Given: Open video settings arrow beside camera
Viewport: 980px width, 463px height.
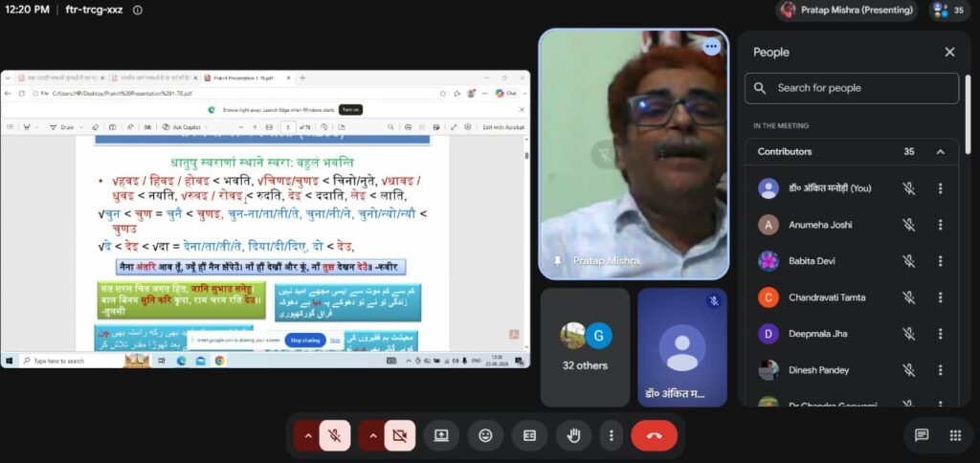Looking at the screenshot, I should pos(372,435).
